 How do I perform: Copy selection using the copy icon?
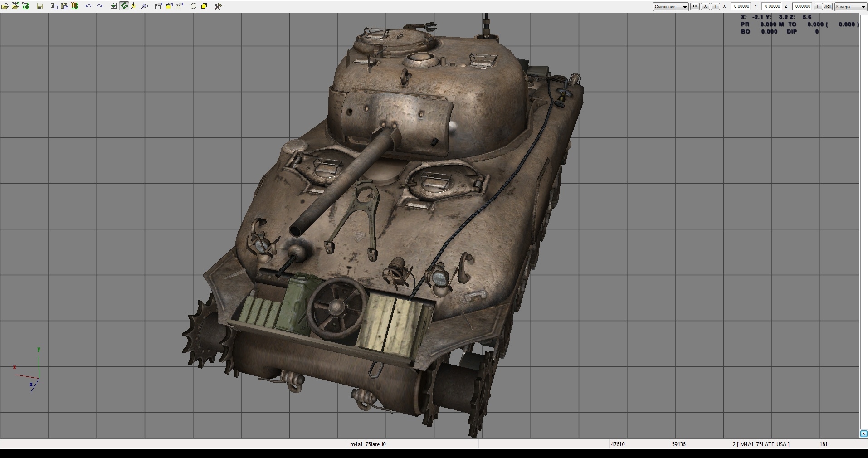coord(54,6)
